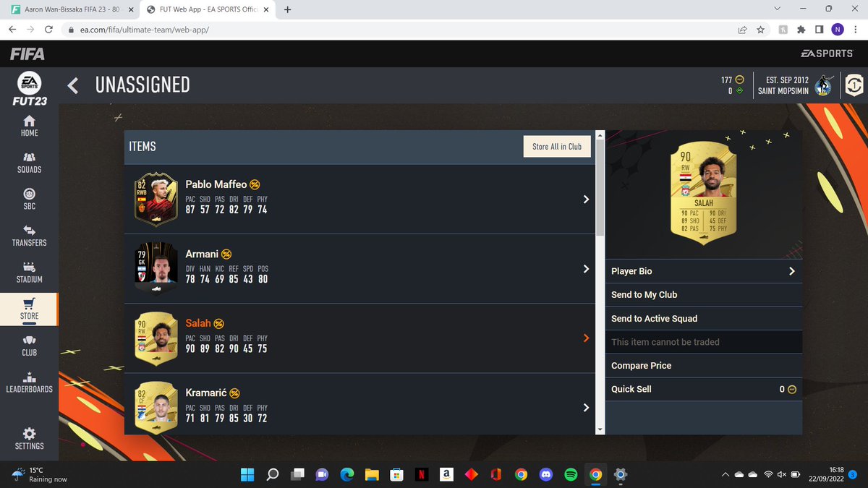The height and width of the screenshot is (488, 868).
Task: Open Spotify from the taskbar
Action: pyautogui.click(x=571, y=475)
